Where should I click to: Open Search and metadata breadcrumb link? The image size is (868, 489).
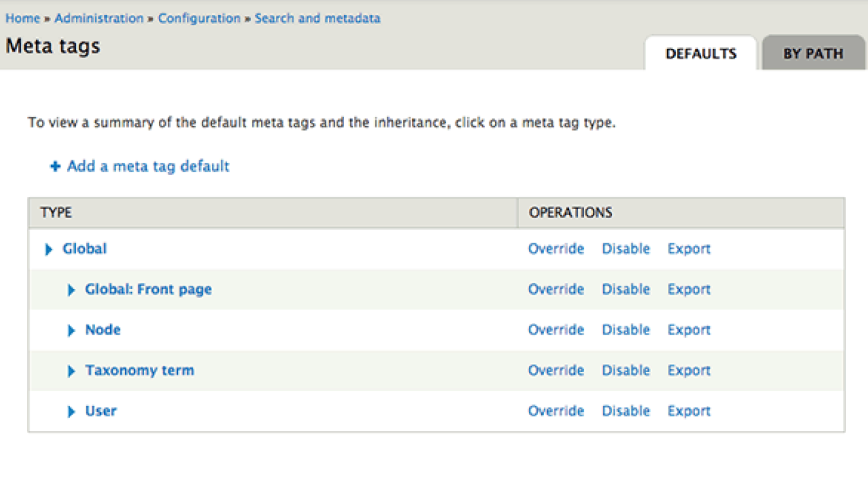tap(317, 18)
